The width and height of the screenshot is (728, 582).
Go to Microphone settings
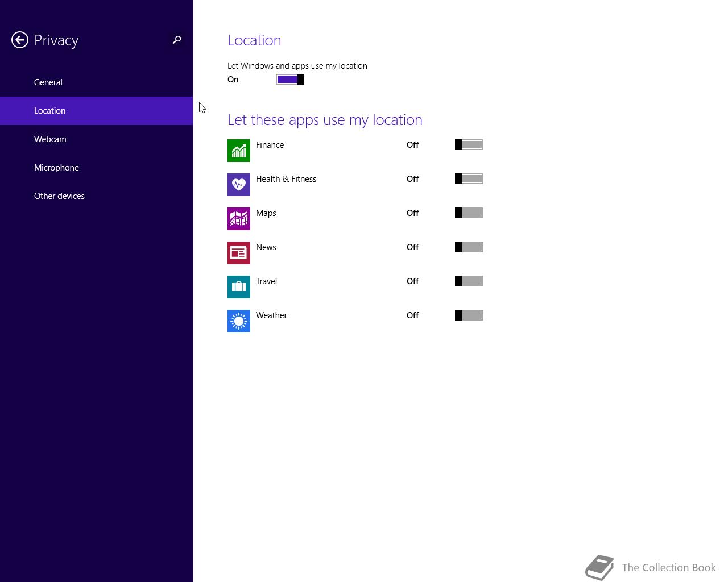(x=97, y=168)
